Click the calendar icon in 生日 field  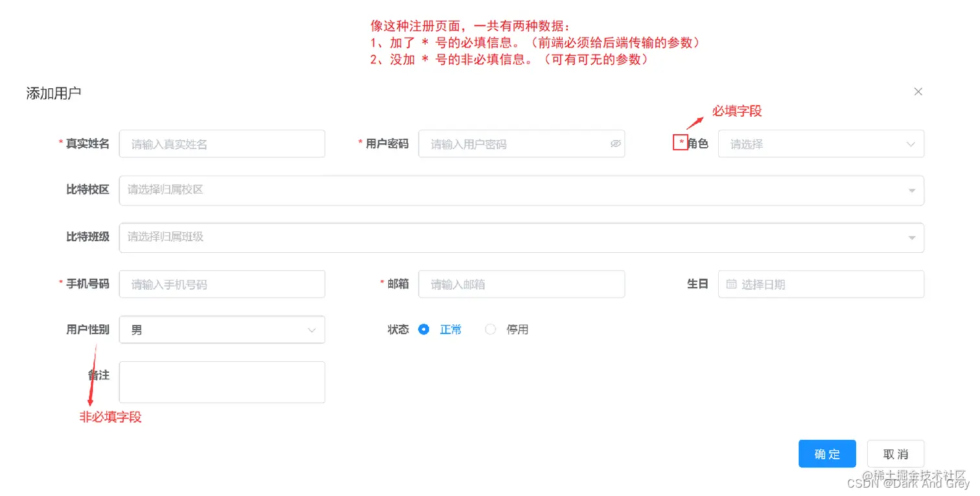(x=731, y=284)
